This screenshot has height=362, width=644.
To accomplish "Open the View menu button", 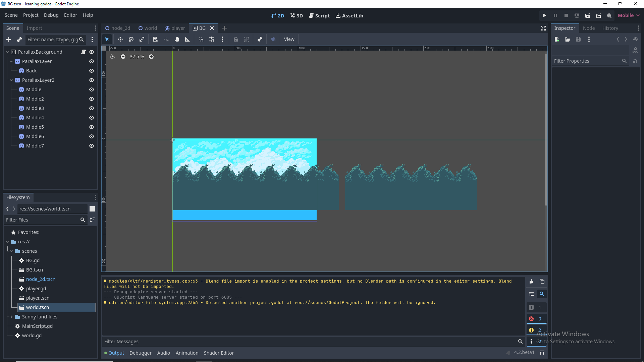I will [x=289, y=39].
